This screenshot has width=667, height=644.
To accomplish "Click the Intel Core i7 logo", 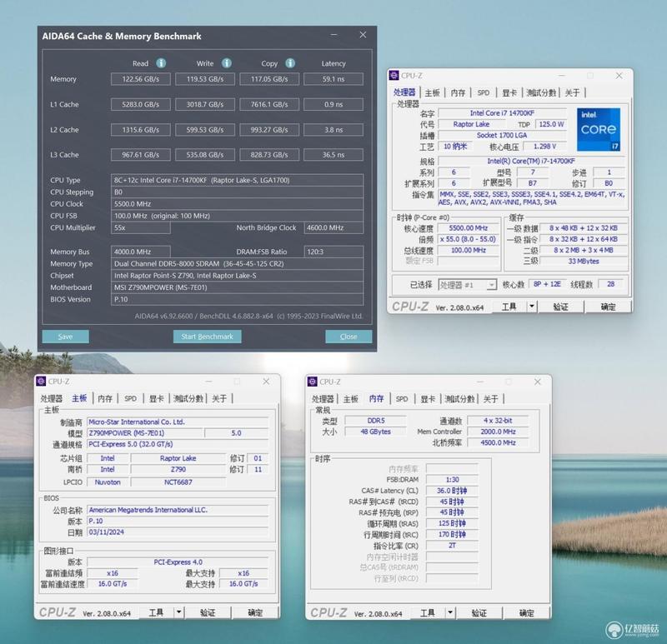I will [x=599, y=129].
